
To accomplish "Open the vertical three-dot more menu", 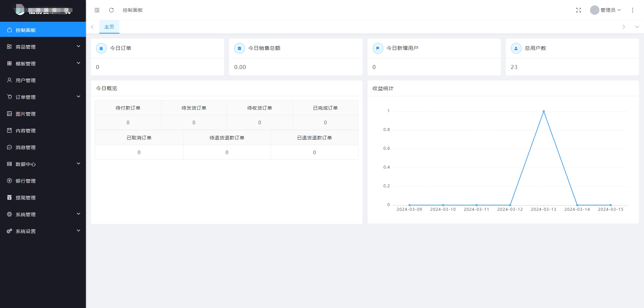I will pyautogui.click(x=633, y=10).
